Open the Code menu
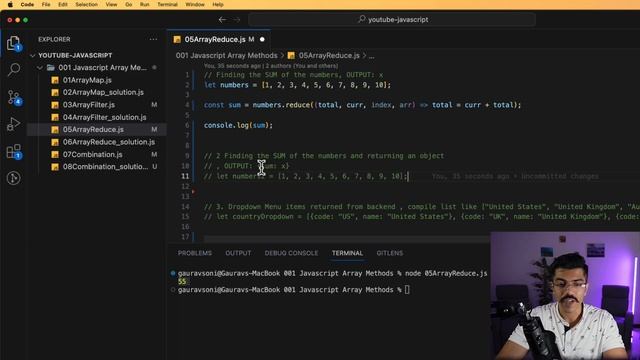This screenshot has width=640, height=360. click(27, 4)
